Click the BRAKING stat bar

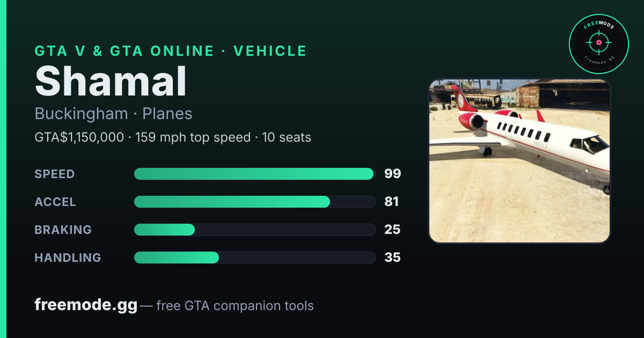(254, 230)
